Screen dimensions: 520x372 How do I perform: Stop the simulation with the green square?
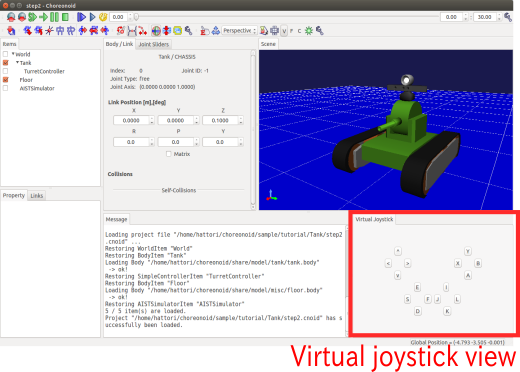[65, 17]
